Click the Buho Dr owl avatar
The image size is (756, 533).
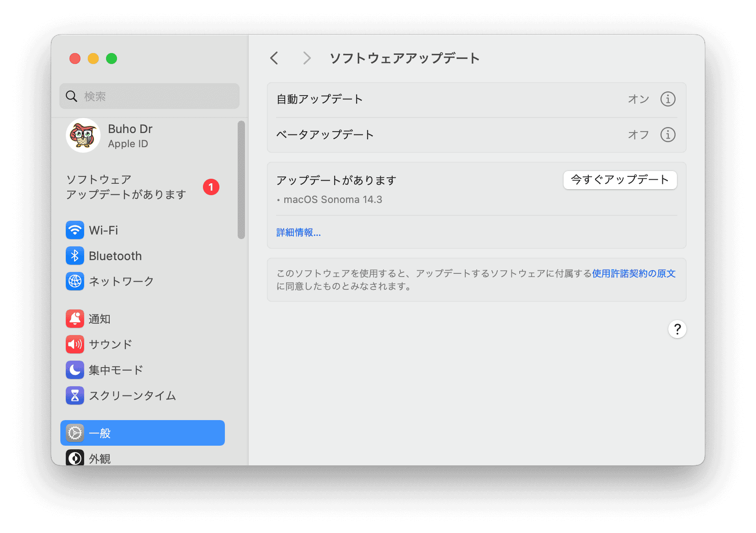[83, 135]
